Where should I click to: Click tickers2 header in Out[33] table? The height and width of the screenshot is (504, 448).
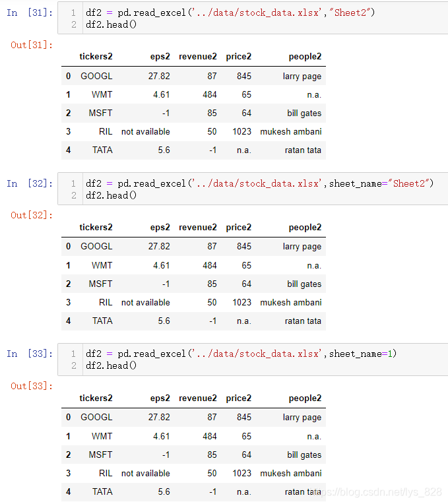point(96,398)
